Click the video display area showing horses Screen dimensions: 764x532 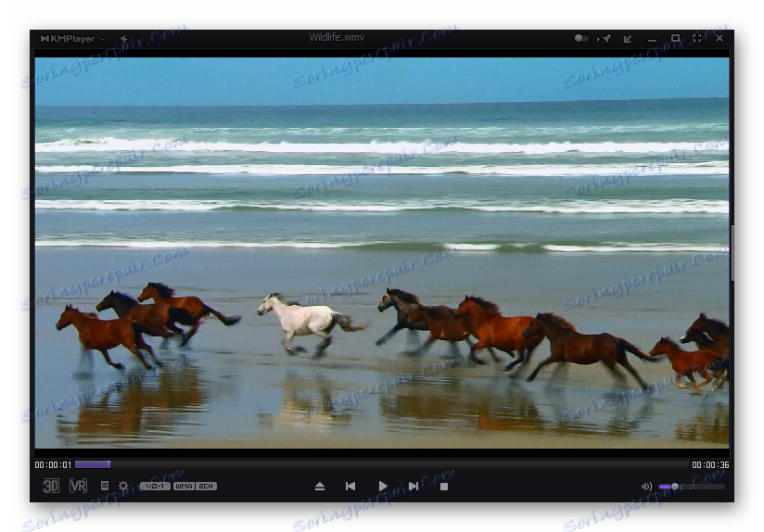[382, 252]
